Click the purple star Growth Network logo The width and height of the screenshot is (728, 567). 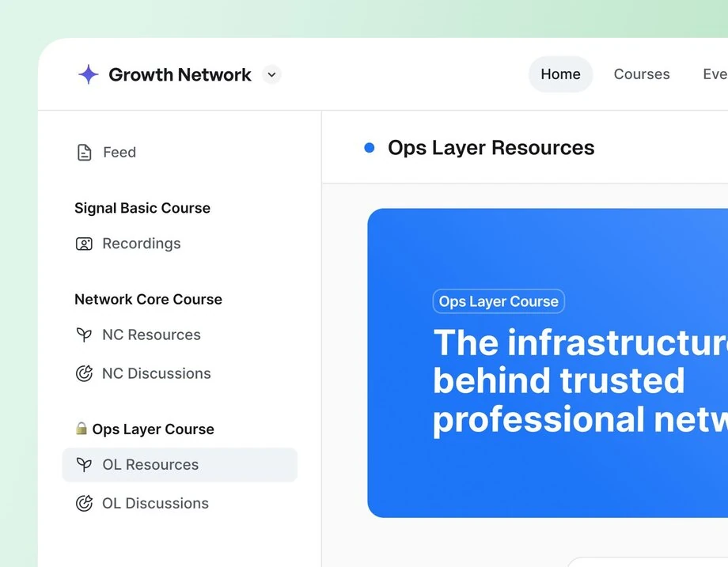[88, 74]
